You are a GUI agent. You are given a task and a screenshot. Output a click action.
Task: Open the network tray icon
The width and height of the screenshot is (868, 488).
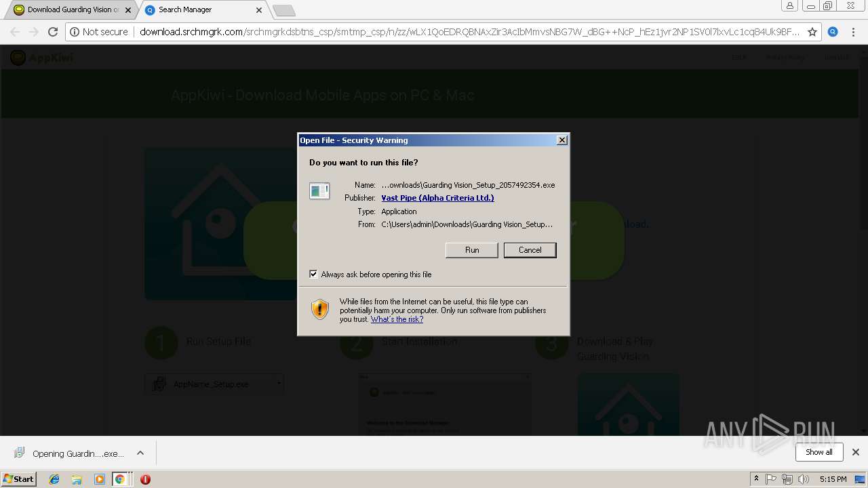787,479
